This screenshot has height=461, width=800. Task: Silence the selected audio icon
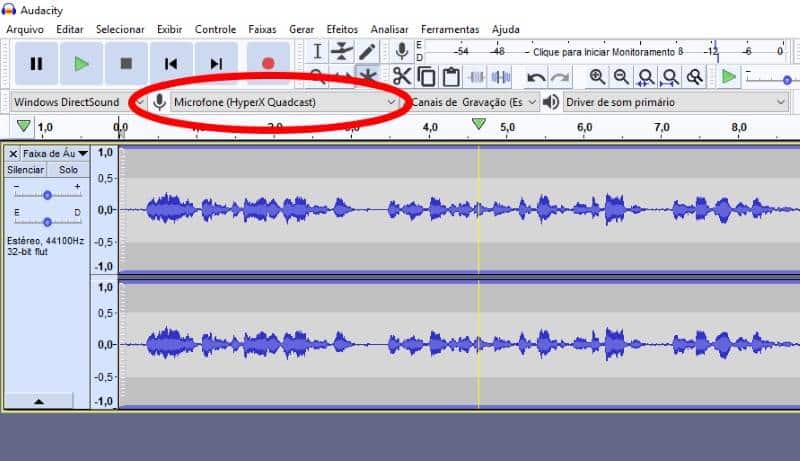click(x=501, y=77)
